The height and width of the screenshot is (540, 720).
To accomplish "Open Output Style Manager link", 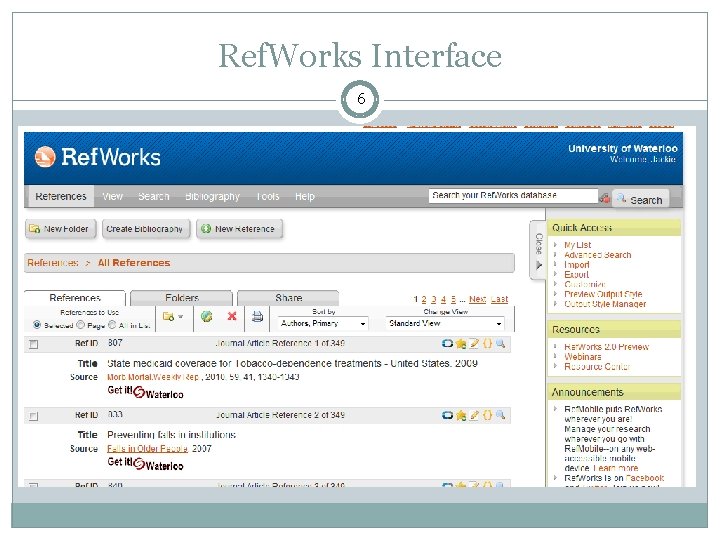I will (605, 304).
